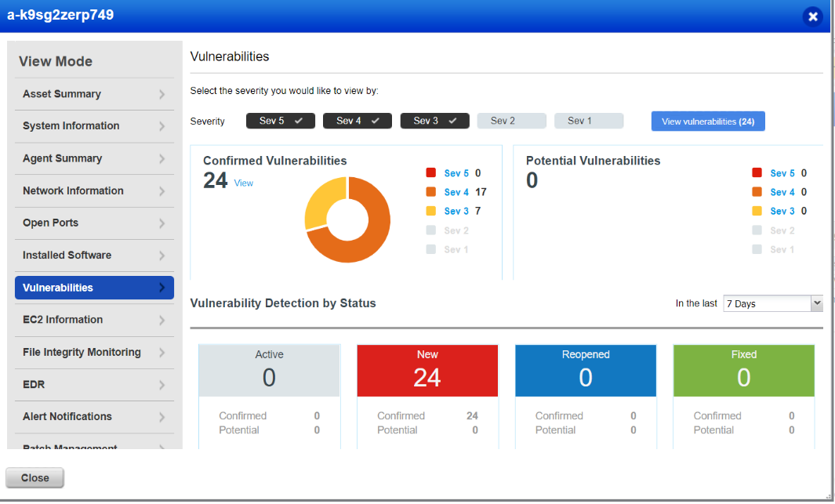Viewport: 835px width, 504px height.
Task: Click the red Sev 5 legend square
Action: coord(430,172)
